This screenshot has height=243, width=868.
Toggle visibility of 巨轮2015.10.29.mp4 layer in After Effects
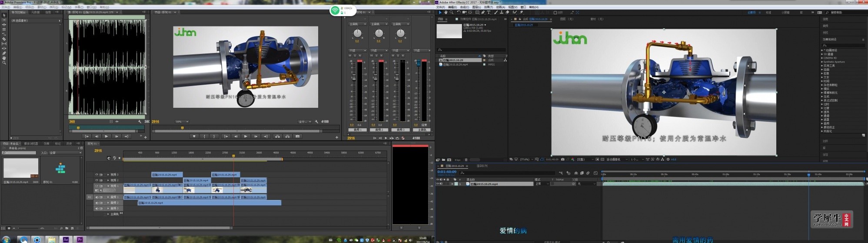pos(438,184)
